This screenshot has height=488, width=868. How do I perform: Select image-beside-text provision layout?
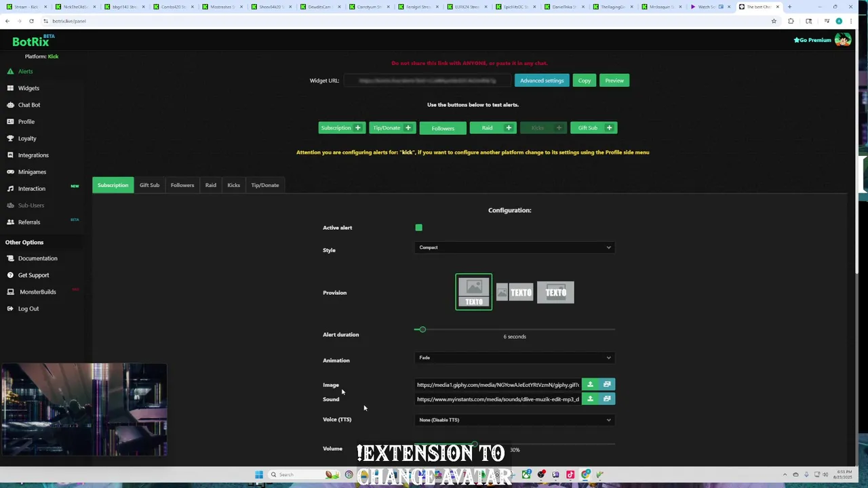pyautogui.click(x=515, y=292)
